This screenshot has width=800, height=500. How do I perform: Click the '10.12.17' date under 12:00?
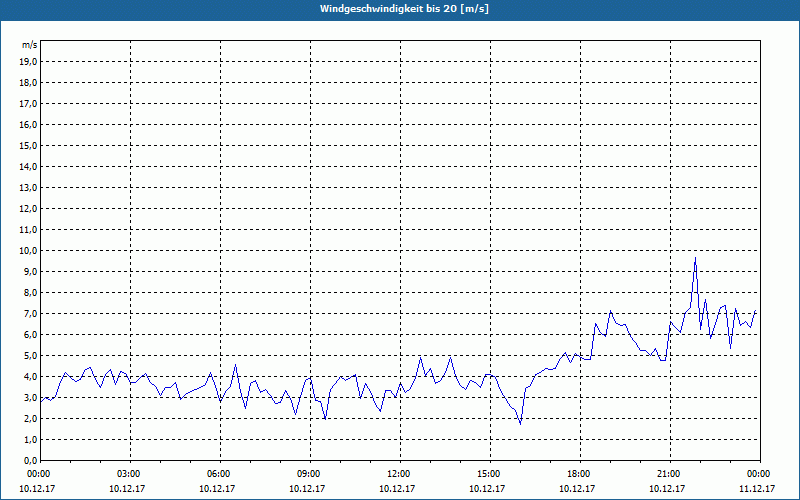point(397,488)
